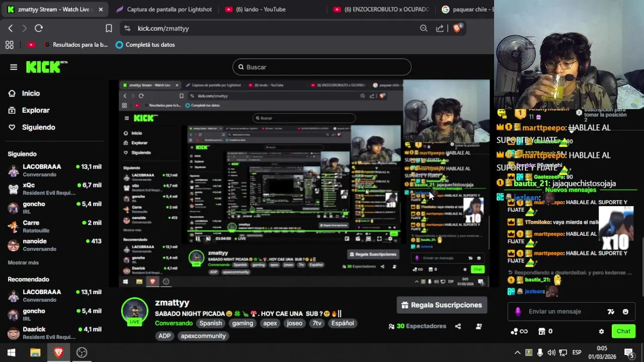Reload the kick.com page

coord(39,28)
